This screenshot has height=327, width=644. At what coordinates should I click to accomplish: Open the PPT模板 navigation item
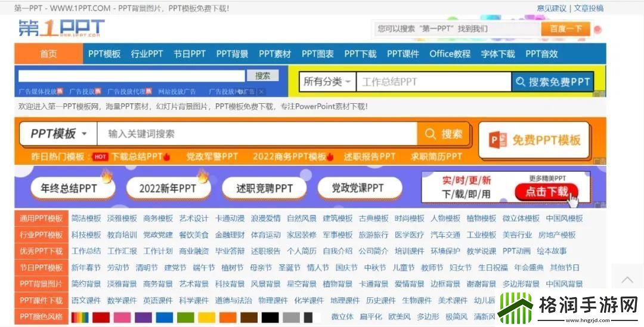point(104,54)
